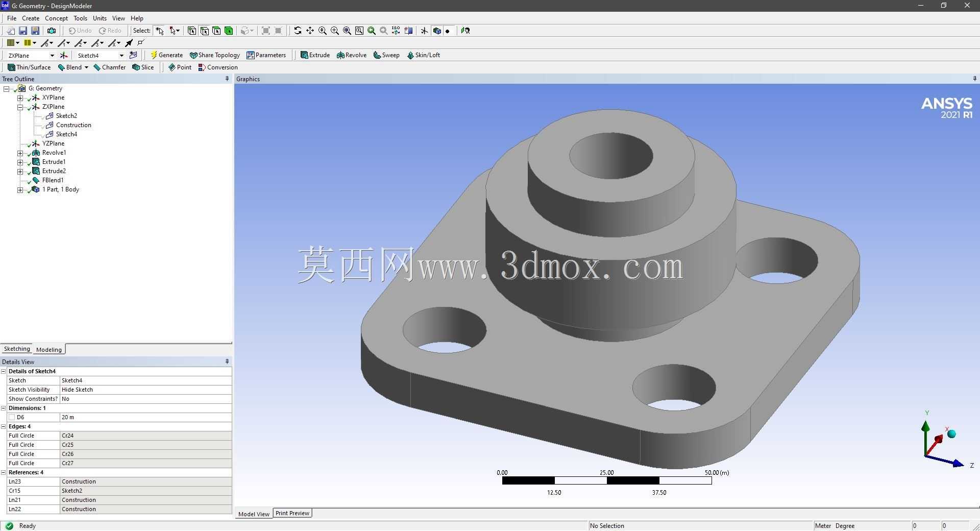Select the edge selection filter icon
This screenshot has width=980, height=531.
204,31
